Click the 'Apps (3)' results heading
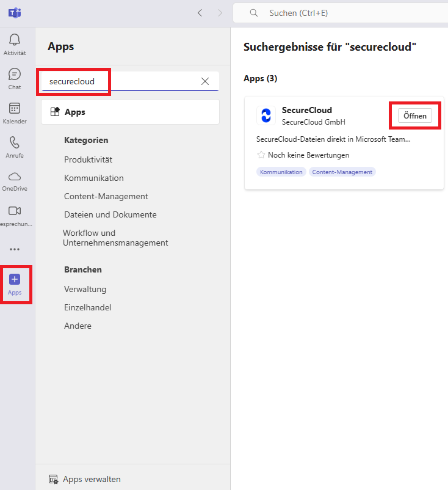448x490 pixels. [261, 78]
